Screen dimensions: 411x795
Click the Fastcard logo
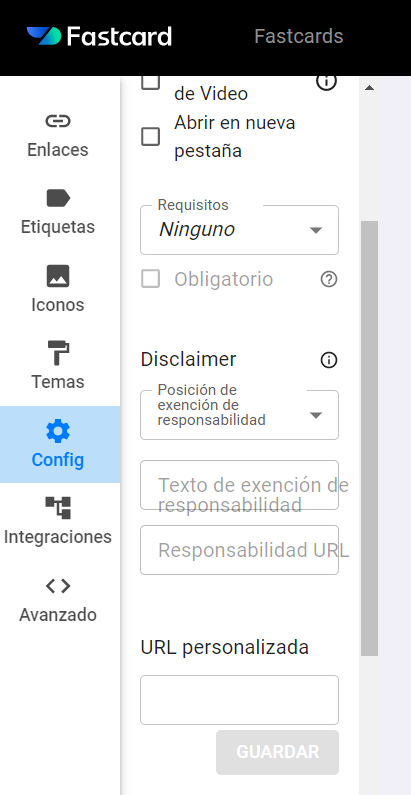99,37
